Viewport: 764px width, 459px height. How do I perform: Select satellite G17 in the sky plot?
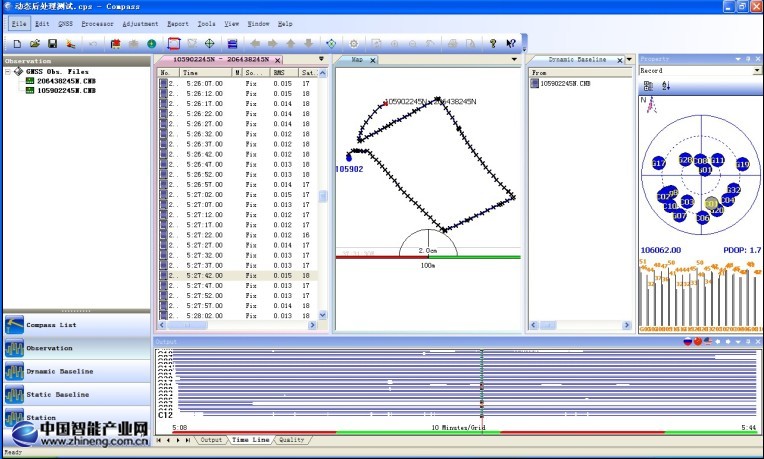click(658, 163)
